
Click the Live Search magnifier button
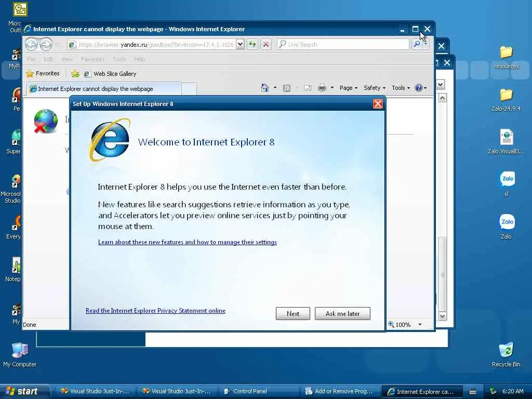417,45
